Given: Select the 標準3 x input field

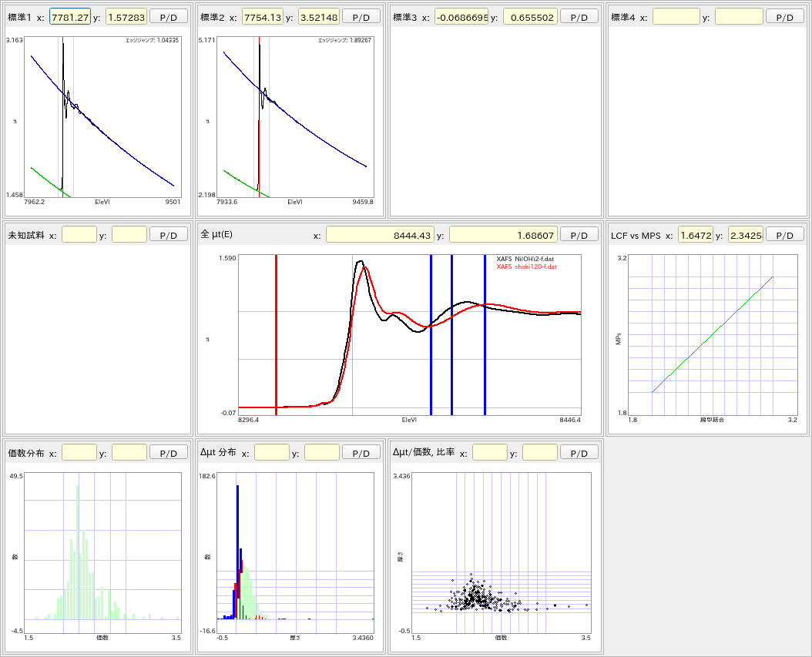Looking at the screenshot, I should point(461,17).
